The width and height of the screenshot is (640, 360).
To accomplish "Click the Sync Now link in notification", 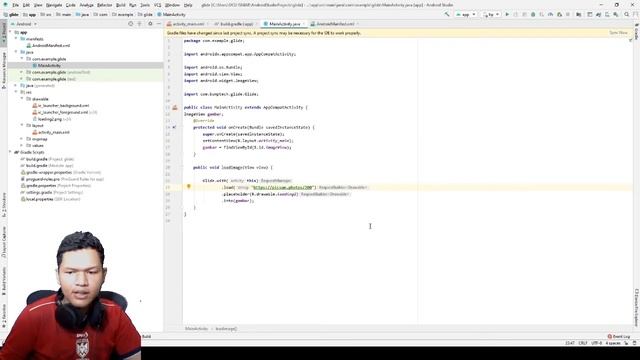I will 618,33.
